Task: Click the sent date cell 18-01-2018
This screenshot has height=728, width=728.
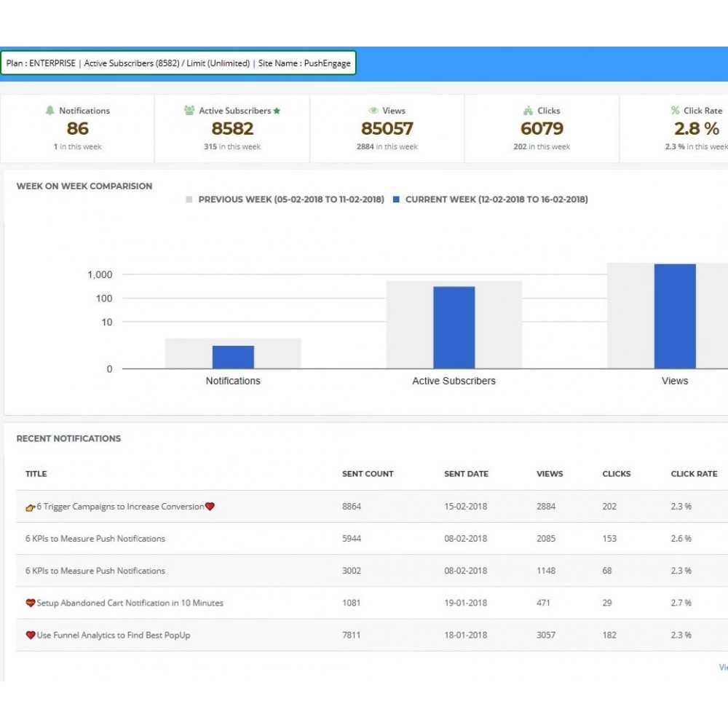Action: tap(466, 635)
